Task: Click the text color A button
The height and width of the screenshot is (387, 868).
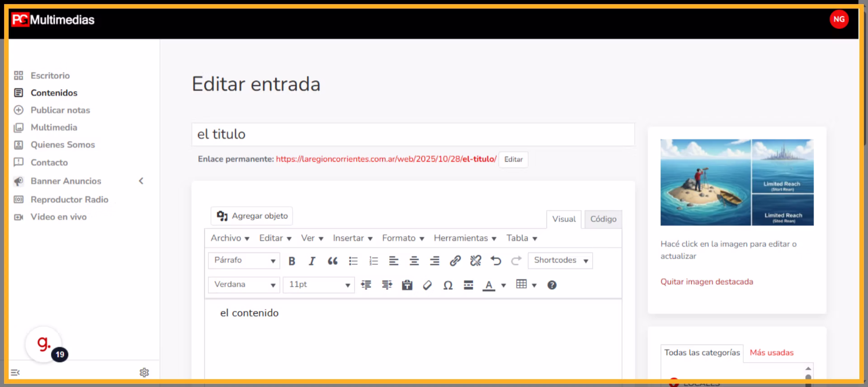Action: click(x=489, y=285)
